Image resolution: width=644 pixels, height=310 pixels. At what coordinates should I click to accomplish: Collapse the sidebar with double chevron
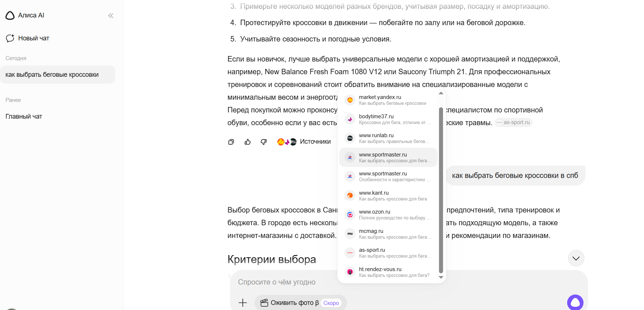click(111, 16)
